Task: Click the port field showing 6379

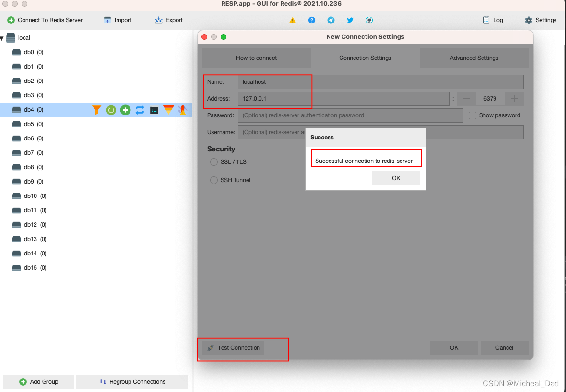Action: pyautogui.click(x=490, y=99)
